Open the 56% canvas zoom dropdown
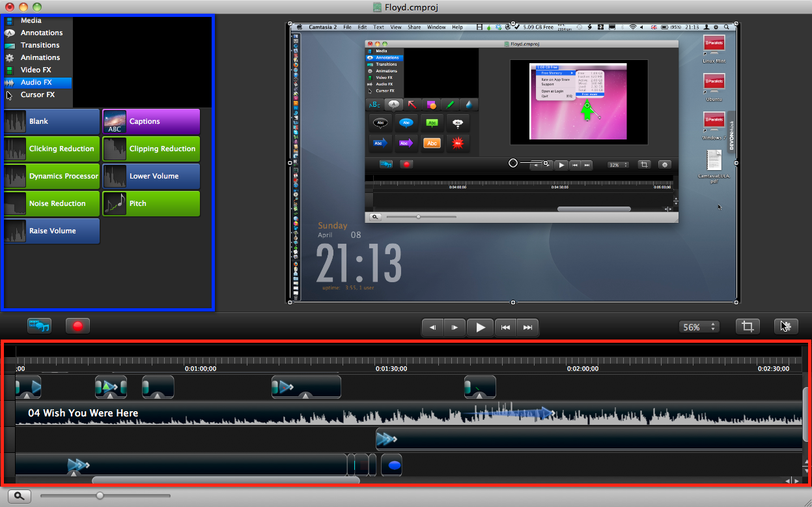 tap(699, 327)
